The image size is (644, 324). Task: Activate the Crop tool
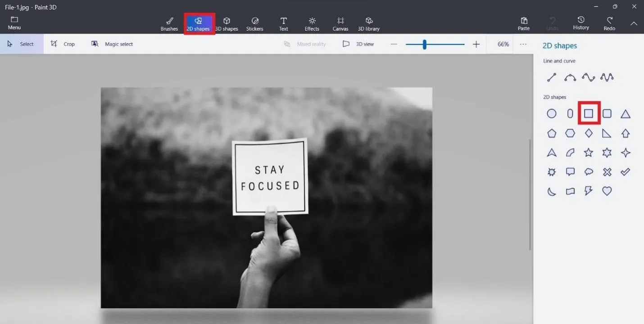pos(63,44)
